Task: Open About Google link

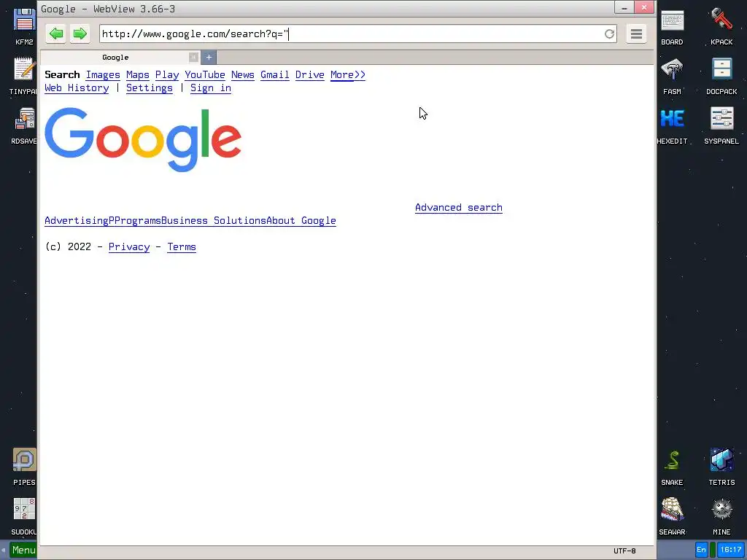Action: (x=301, y=221)
